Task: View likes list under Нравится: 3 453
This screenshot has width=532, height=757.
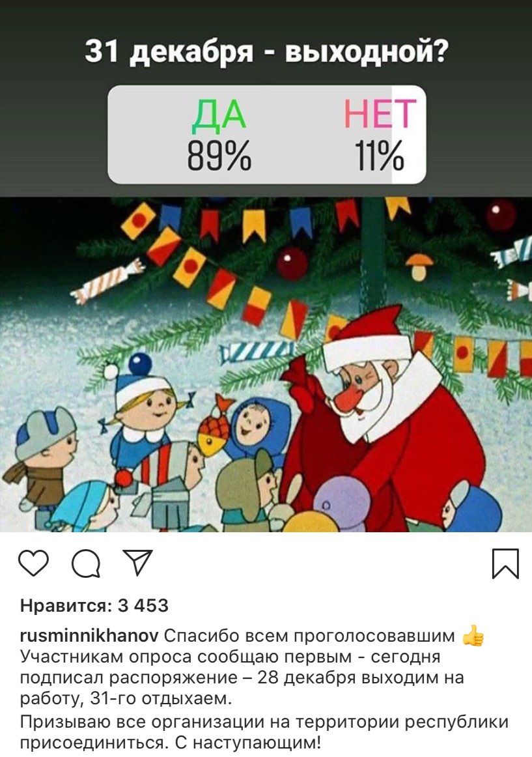Action: pyautogui.click(x=94, y=605)
